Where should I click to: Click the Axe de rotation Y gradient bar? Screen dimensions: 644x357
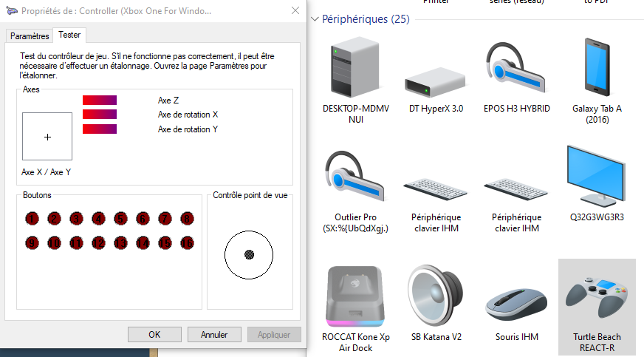click(x=100, y=129)
